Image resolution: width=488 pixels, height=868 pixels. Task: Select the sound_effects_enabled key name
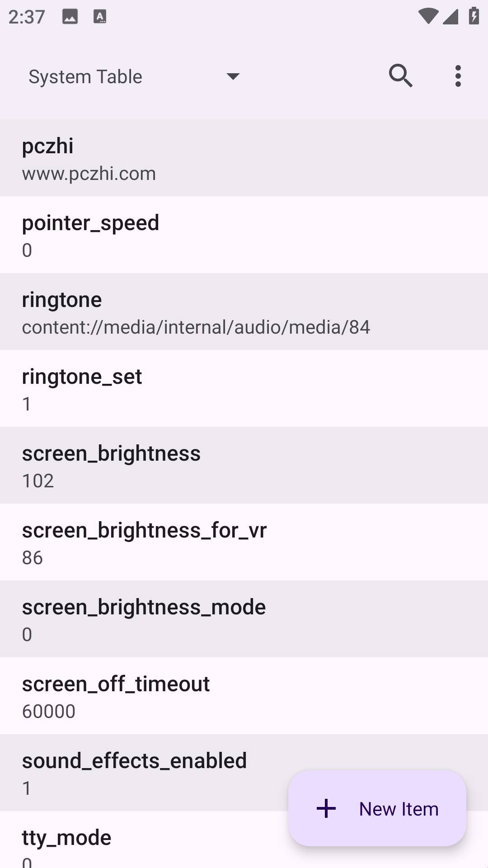coord(135,761)
